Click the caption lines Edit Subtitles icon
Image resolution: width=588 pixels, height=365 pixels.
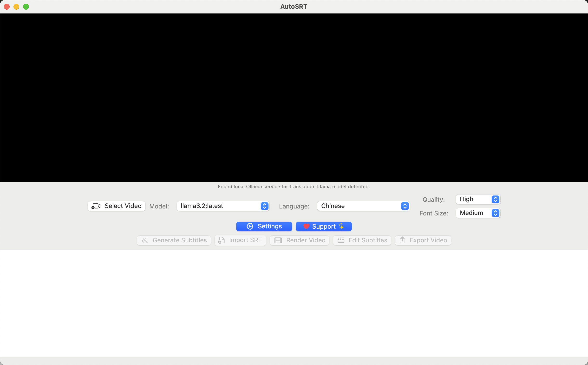coord(341,240)
